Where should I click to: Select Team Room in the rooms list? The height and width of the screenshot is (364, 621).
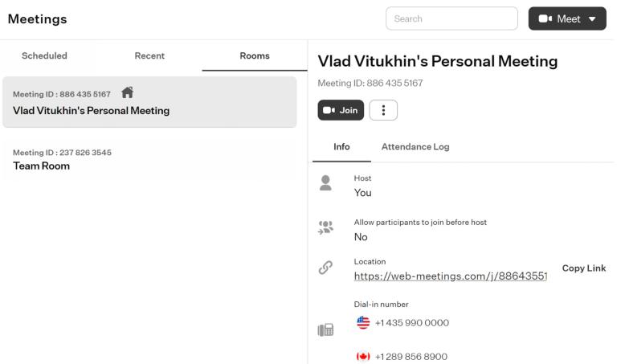[x=149, y=159]
